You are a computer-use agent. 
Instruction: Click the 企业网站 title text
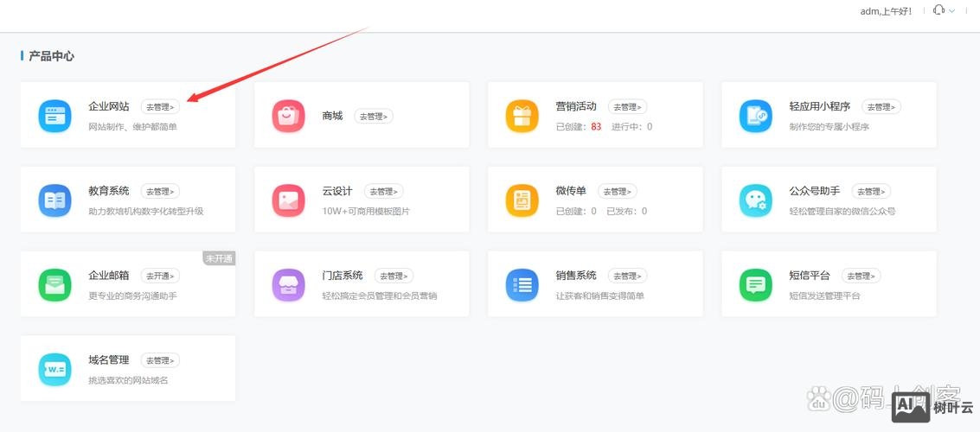point(109,106)
